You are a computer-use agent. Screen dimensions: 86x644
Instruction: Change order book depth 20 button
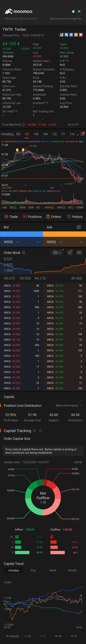pyautogui.click(x=79, y=253)
